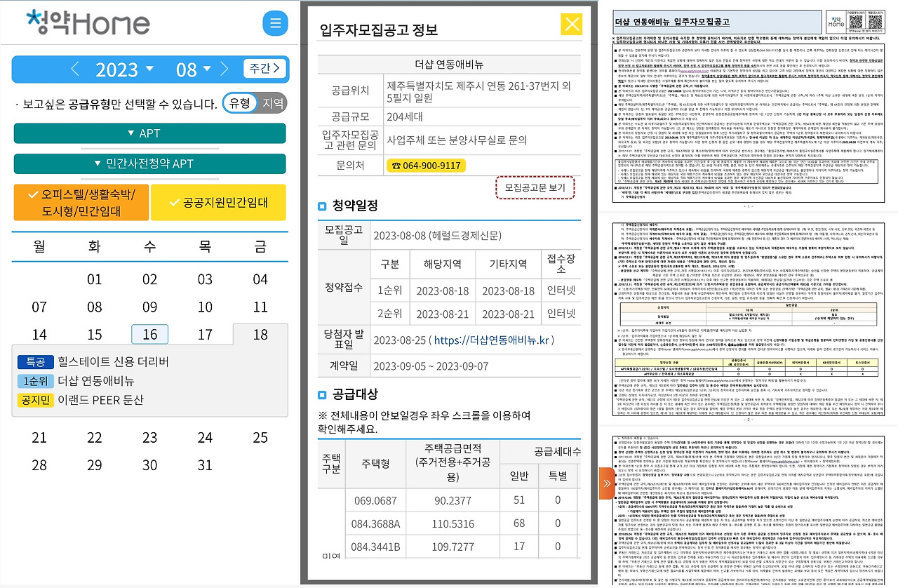This screenshot has height=588, width=898.
Task: Select date 04 on the calendar
Action: point(260,279)
